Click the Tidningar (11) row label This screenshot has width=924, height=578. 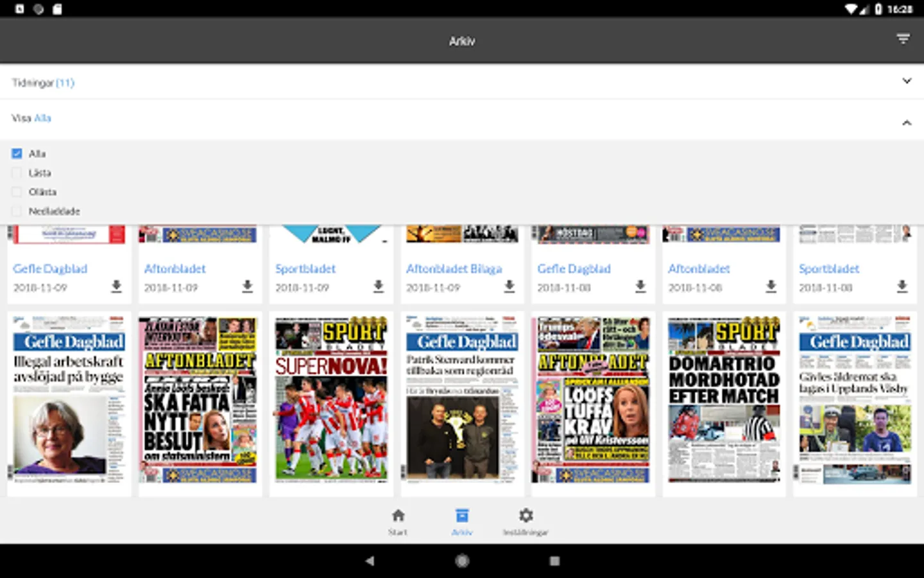coord(43,83)
